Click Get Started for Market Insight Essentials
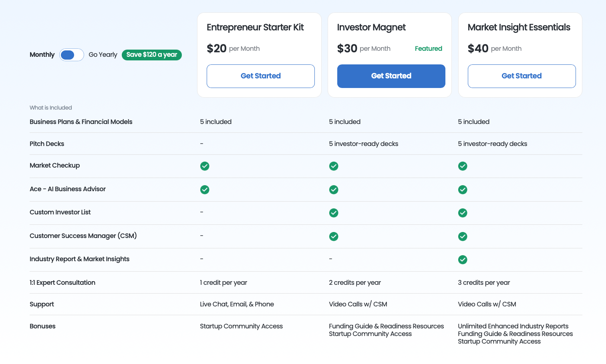This screenshot has height=364, width=606. click(x=521, y=76)
